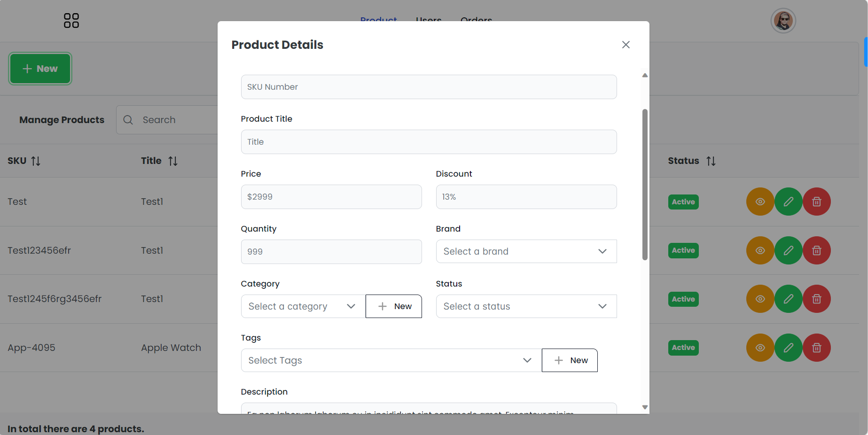
Task: Click New button beside Tags field
Action: point(569,360)
